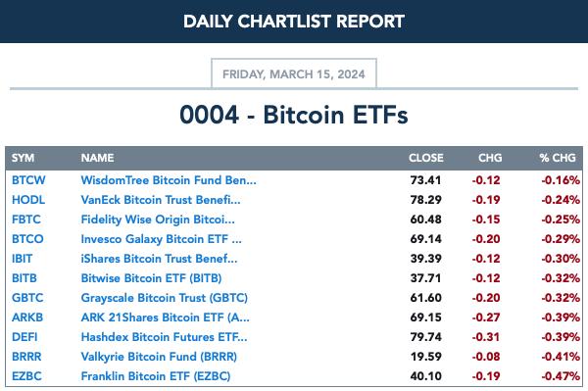Open the HODL symbol link

point(28,200)
